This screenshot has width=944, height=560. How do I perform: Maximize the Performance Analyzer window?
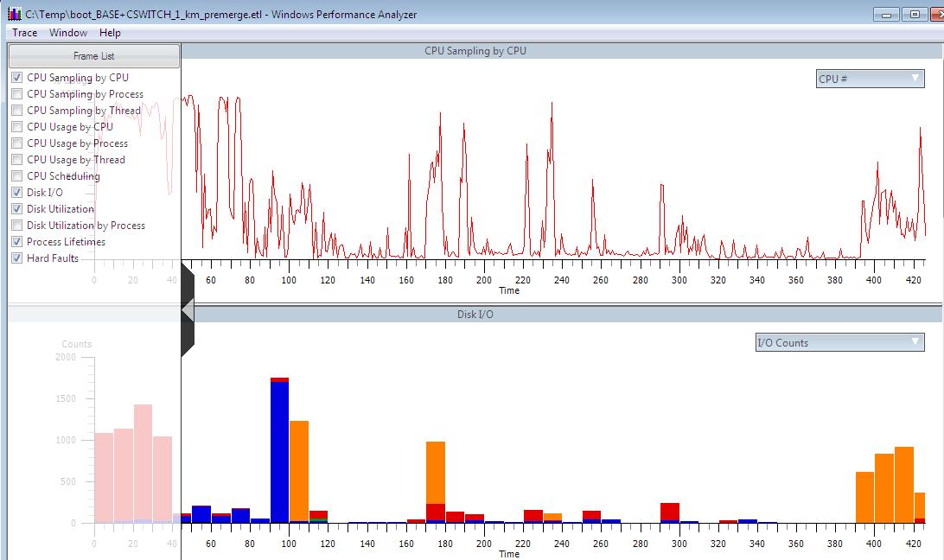914,14
